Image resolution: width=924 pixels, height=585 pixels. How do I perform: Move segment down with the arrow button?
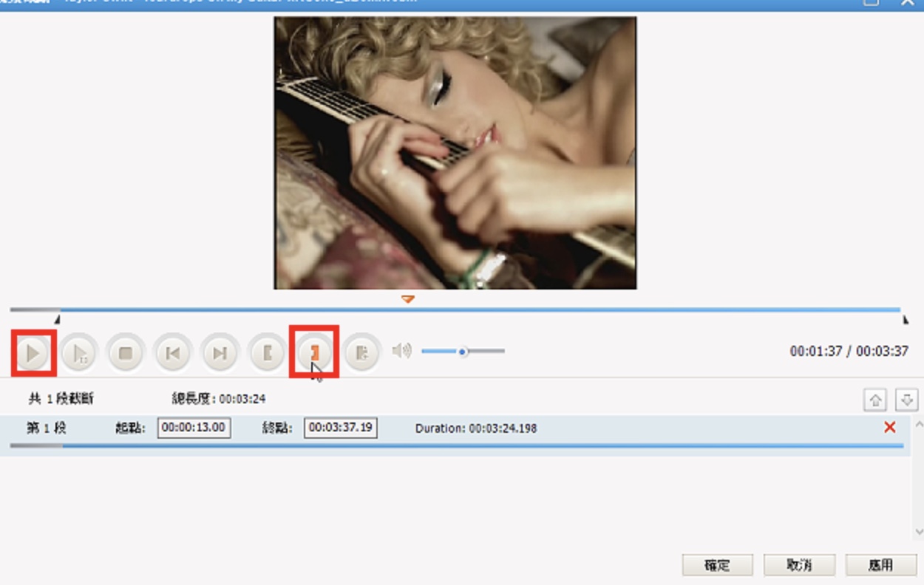click(x=907, y=400)
